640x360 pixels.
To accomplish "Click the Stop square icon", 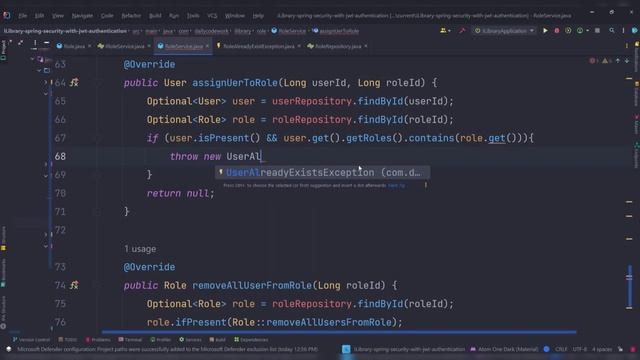I will pos(597,31).
